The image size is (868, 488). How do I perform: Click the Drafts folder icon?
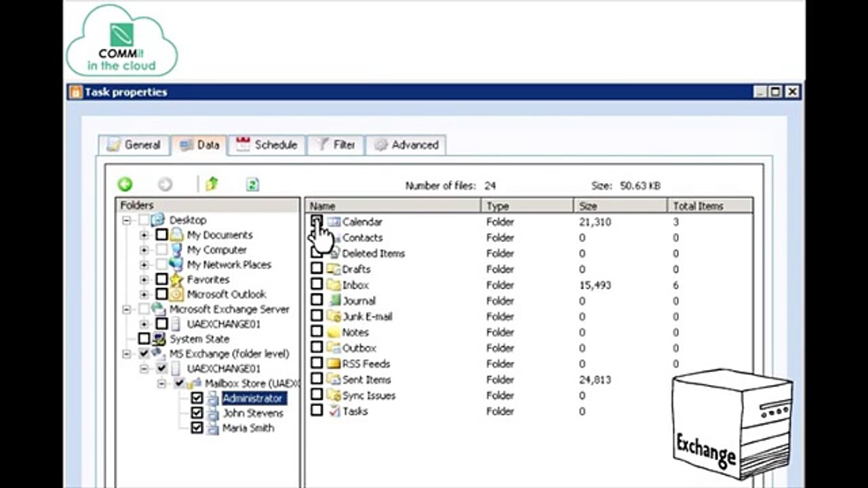[333, 269]
